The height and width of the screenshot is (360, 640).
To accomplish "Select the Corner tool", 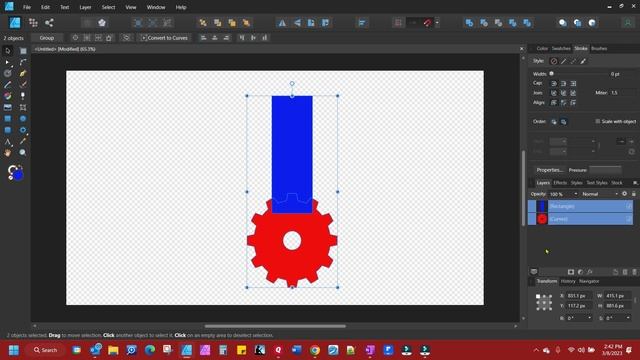I will pyautogui.click(x=23, y=62).
